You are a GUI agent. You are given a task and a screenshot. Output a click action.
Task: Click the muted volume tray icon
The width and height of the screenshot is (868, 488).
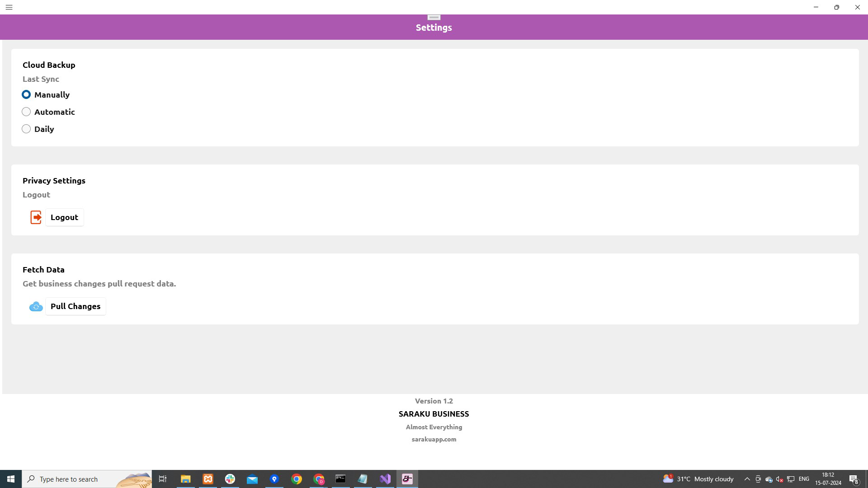pyautogui.click(x=779, y=479)
